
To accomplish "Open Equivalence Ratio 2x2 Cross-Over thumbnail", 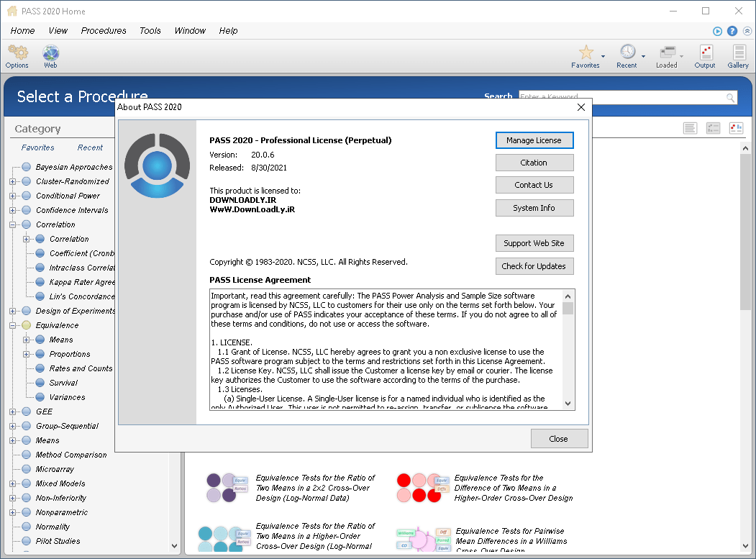I will pos(227,488).
